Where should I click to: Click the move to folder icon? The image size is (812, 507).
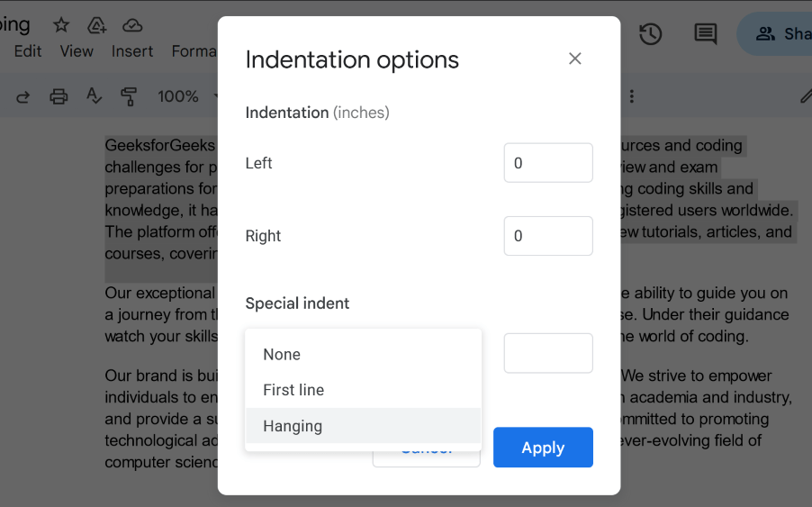pos(97,25)
